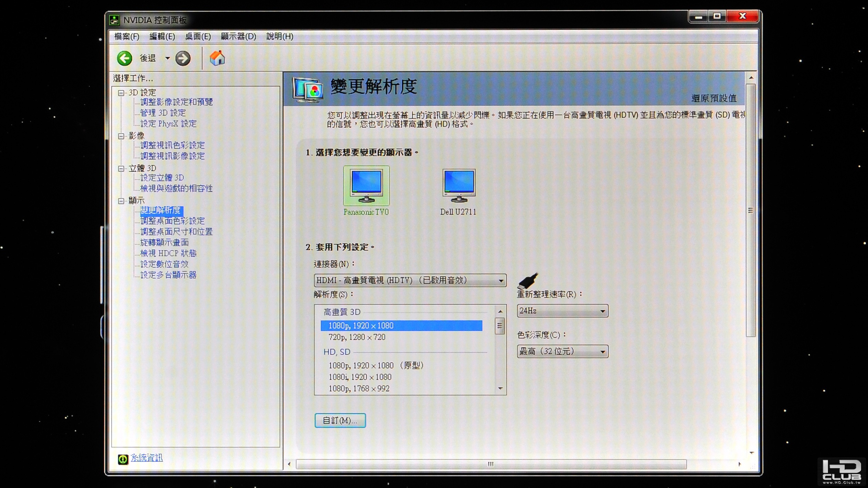
Task: Open the 桌面(E) menu
Action: (198, 37)
